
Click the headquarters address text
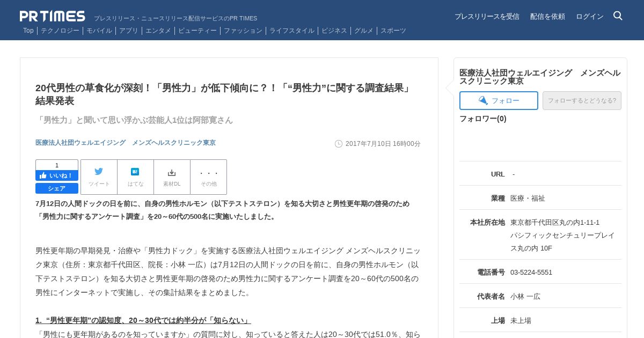pyautogui.click(x=562, y=235)
